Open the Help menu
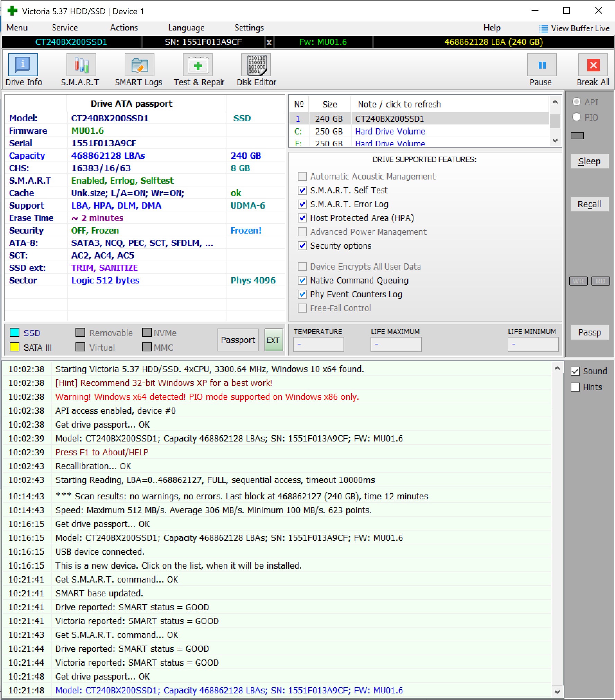 click(x=492, y=28)
